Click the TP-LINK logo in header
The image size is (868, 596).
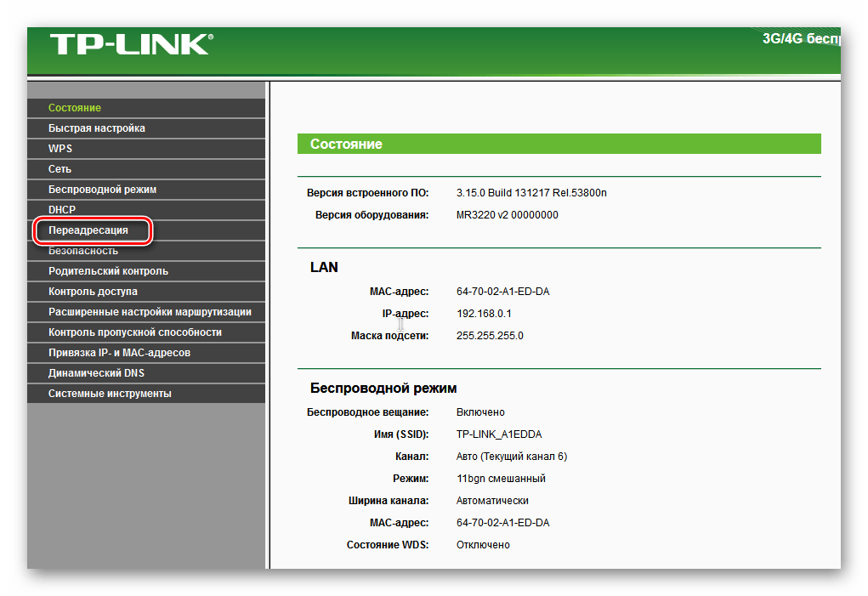[131, 46]
